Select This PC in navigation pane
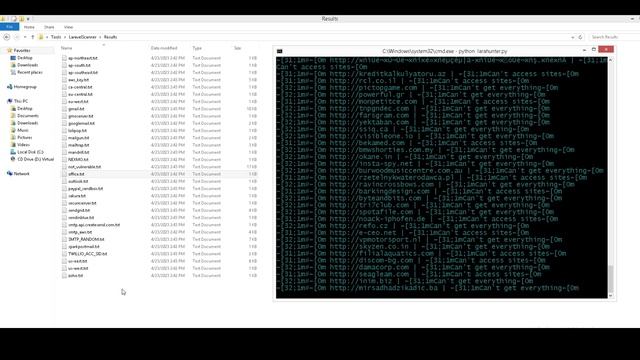Screen dimensions: 640x360 point(21,101)
